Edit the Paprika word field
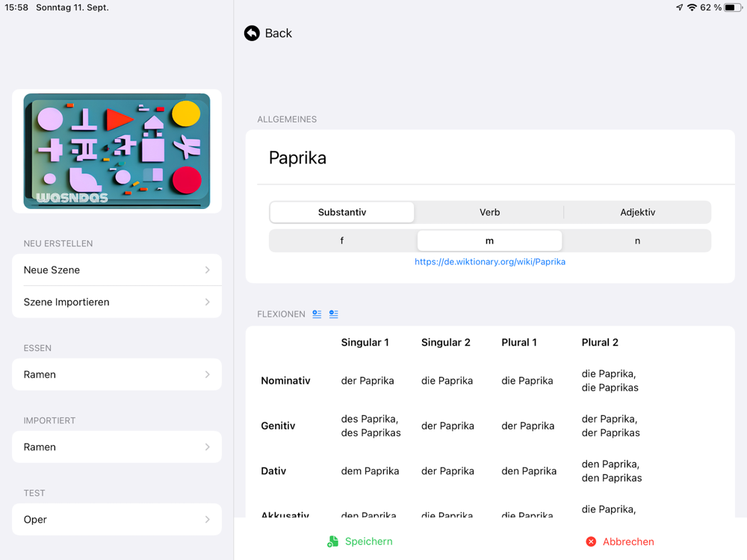Image resolution: width=747 pixels, height=560 pixels. click(490, 158)
